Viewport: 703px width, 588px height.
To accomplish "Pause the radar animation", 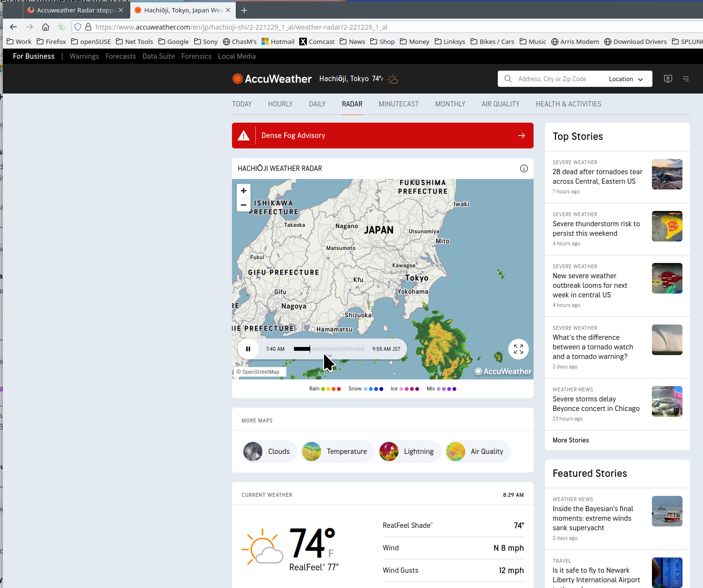I will (248, 349).
